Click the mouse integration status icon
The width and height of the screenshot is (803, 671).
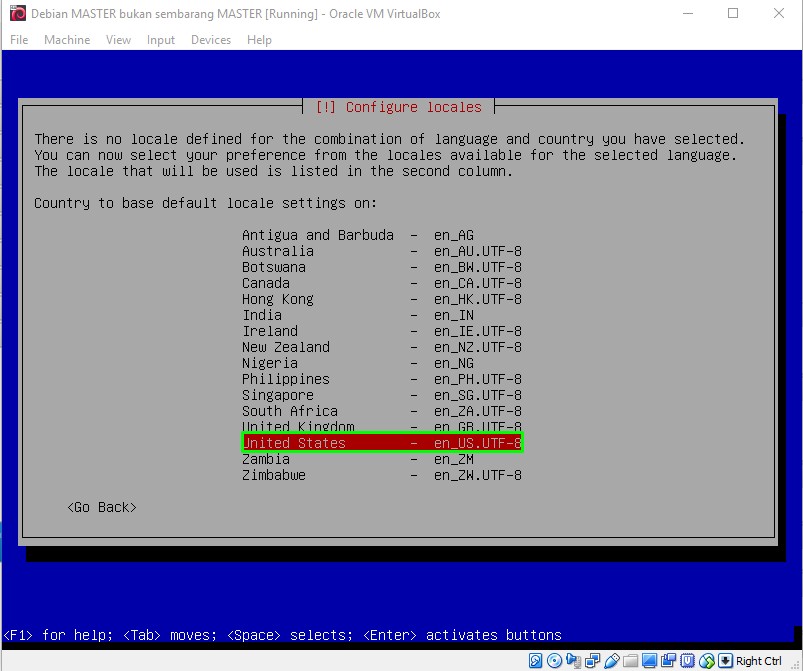pos(706,661)
